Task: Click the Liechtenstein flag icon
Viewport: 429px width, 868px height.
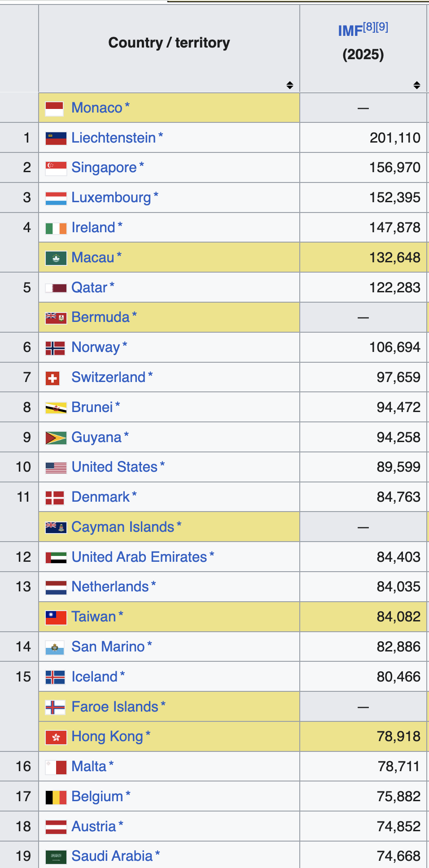Action: 56,139
